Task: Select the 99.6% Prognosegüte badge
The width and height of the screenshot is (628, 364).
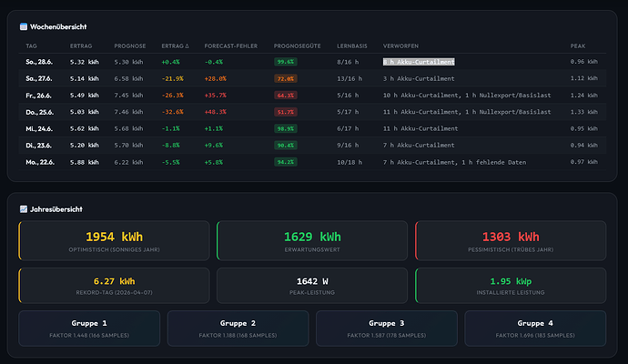Action: coord(286,62)
